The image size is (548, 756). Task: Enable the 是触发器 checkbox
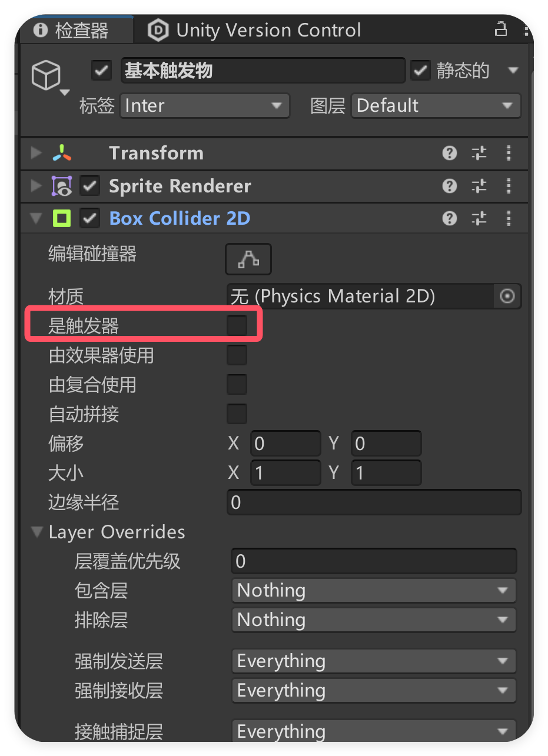point(237,325)
